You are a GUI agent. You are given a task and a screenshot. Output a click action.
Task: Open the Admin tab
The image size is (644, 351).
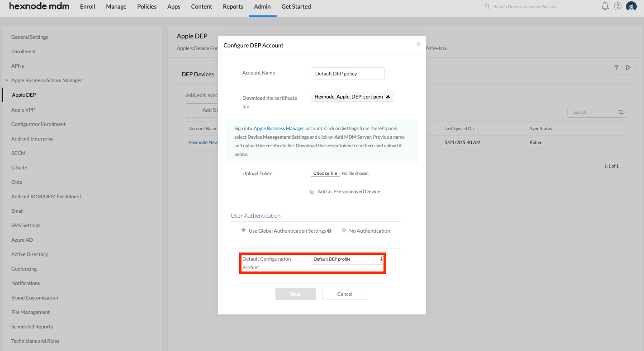point(262,6)
